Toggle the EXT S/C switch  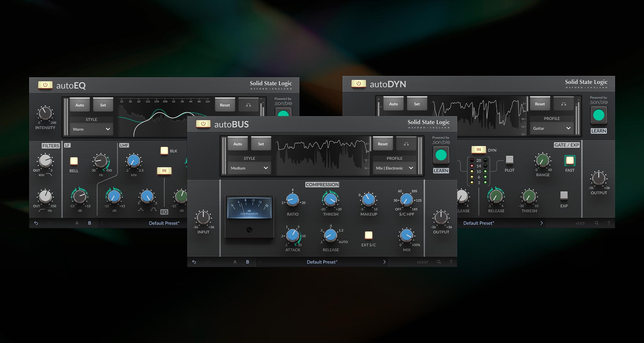point(368,235)
